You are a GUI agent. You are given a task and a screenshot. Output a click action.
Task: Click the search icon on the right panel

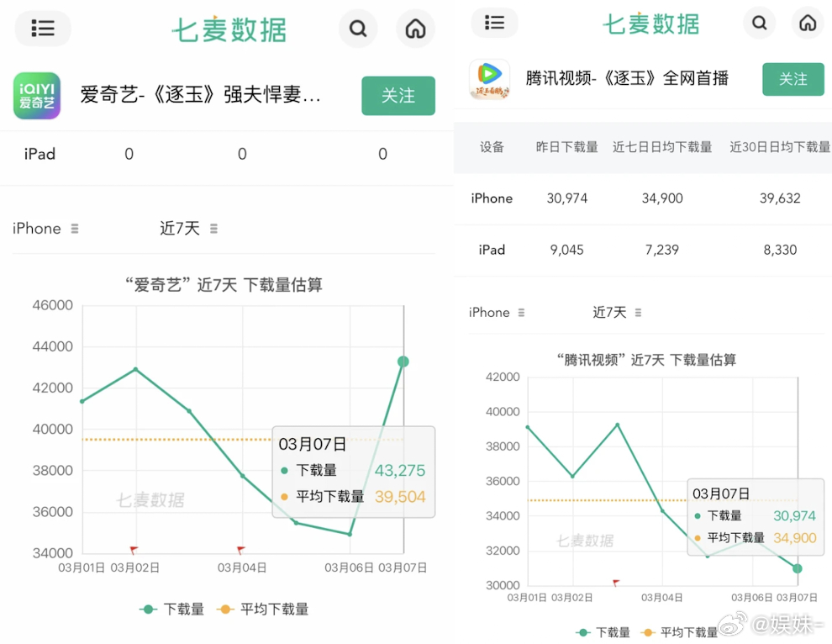(x=760, y=24)
